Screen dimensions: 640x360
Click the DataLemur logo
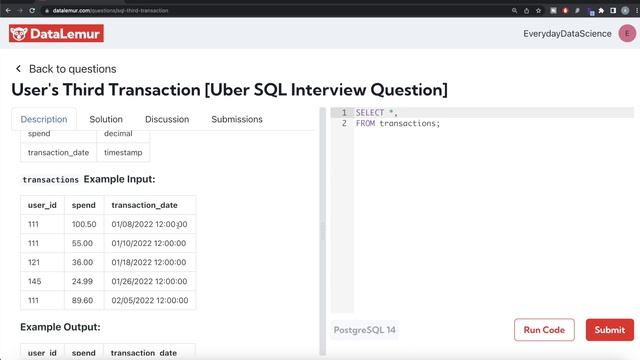click(x=56, y=33)
